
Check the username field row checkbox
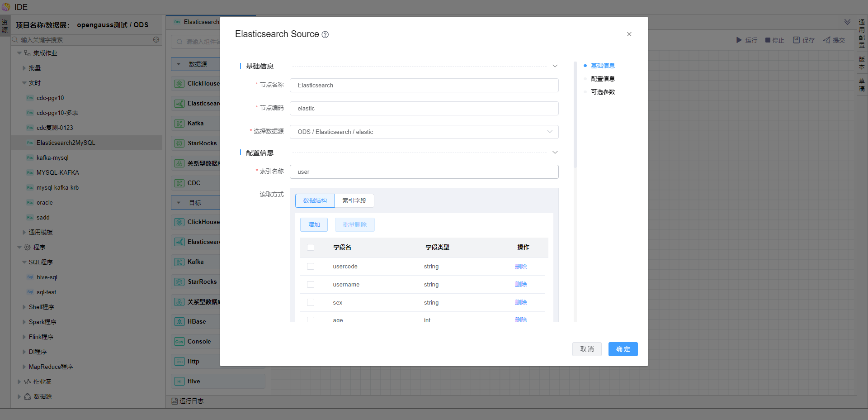pos(311,285)
